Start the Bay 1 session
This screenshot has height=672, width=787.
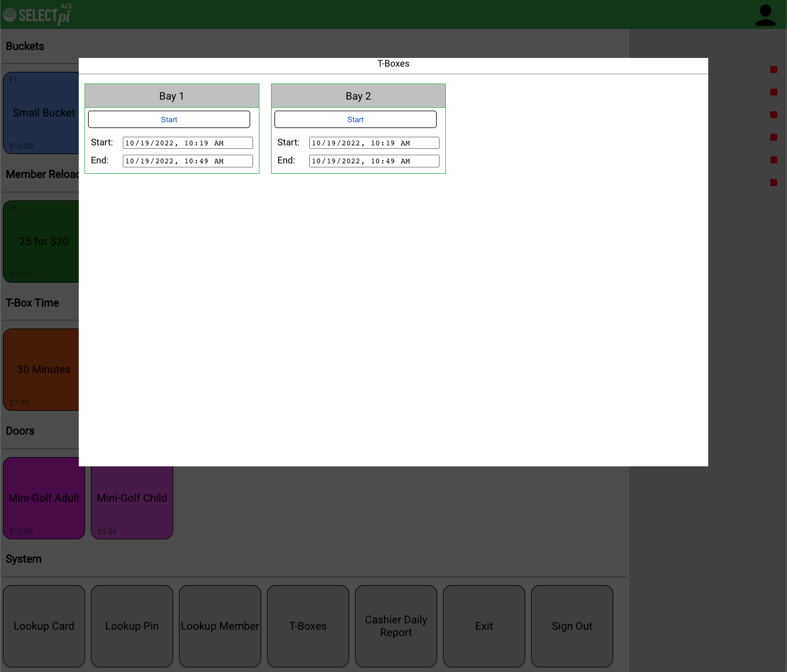(x=169, y=119)
